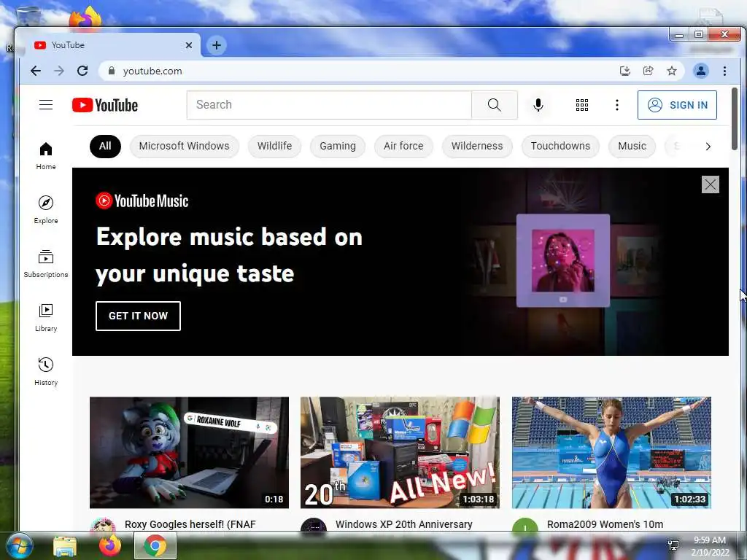Open the women's diving video thumbnail
Image resolution: width=747 pixels, height=560 pixels.
click(612, 452)
